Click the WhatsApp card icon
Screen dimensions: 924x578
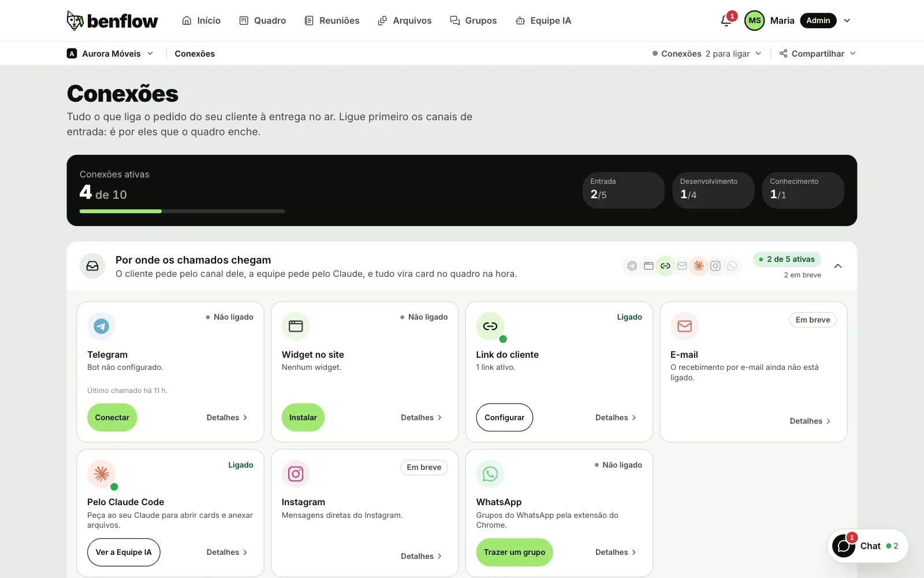[x=490, y=474]
